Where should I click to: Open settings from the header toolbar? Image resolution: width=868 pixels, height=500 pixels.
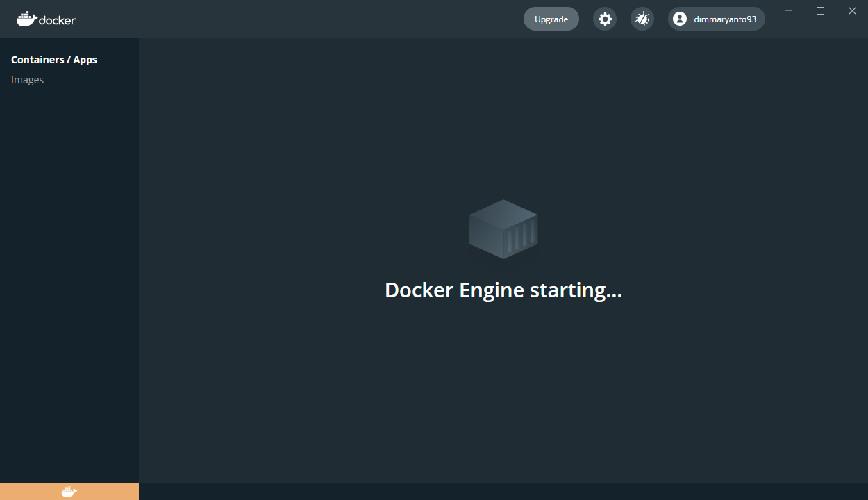click(x=604, y=19)
